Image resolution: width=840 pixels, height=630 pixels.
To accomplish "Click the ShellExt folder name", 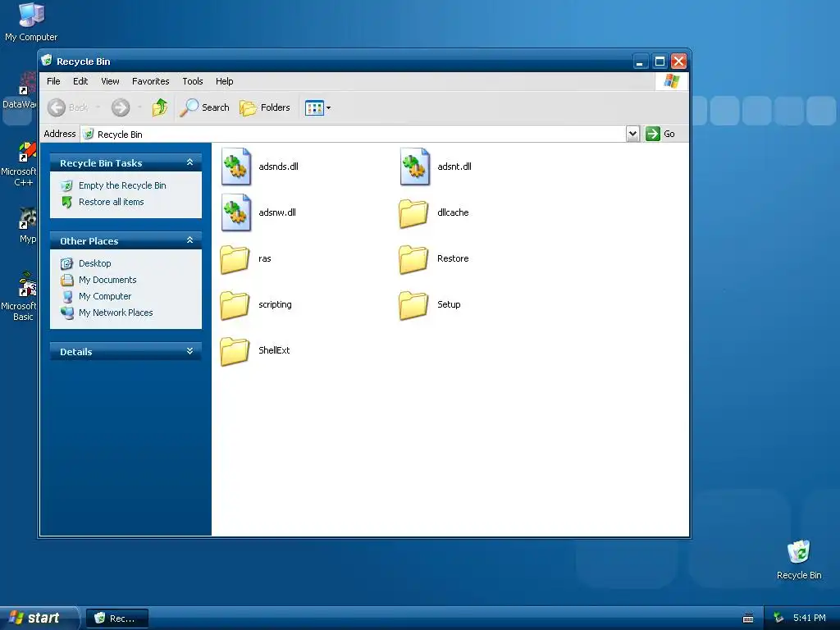I will tap(274, 350).
